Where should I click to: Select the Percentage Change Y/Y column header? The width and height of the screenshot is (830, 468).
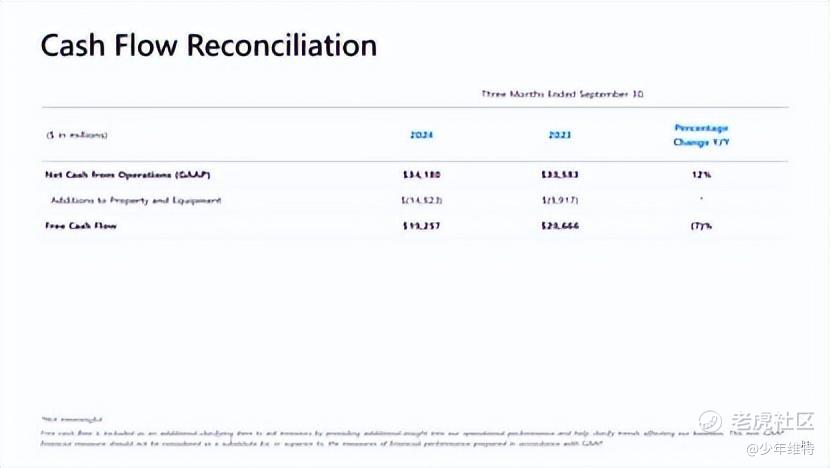tap(701, 135)
